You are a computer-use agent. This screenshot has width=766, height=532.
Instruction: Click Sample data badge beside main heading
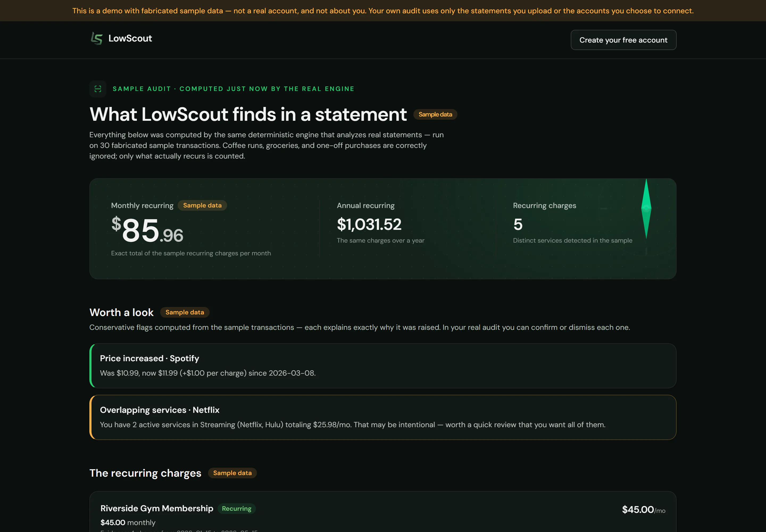click(x=435, y=114)
